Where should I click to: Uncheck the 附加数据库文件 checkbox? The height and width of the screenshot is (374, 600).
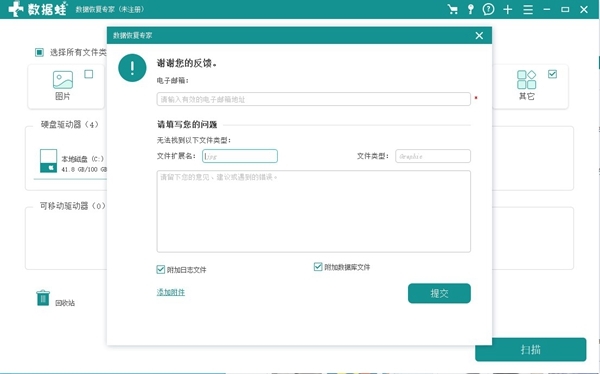click(x=318, y=266)
